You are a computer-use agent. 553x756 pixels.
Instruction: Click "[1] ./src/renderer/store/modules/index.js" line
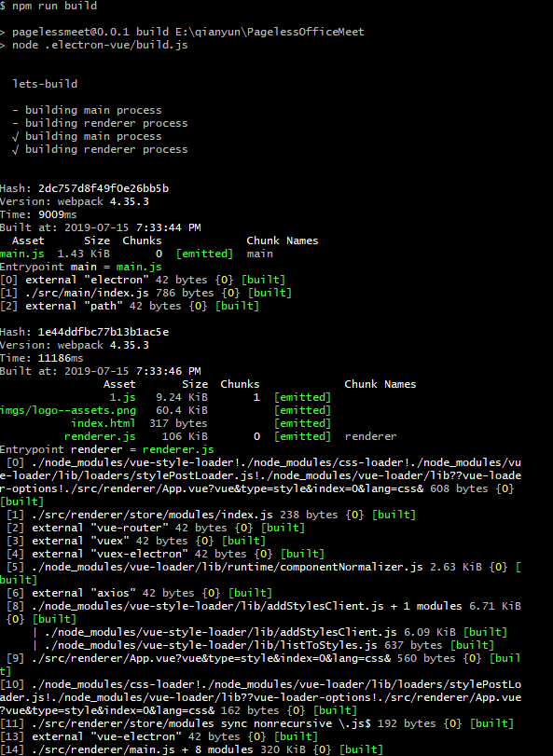(x=211, y=515)
